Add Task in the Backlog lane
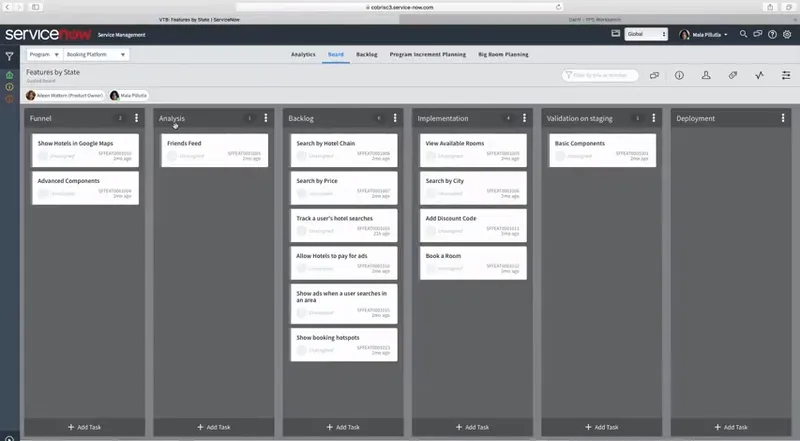This screenshot has width=800, height=441. [343, 427]
